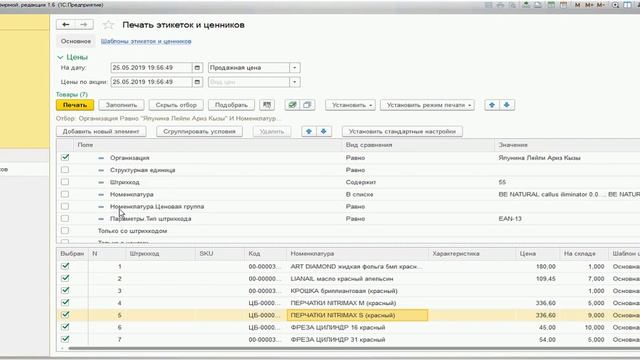Move product row down in Товары toolbar
640x360 pixels.
pyautogui.click(x=507, y=105)
